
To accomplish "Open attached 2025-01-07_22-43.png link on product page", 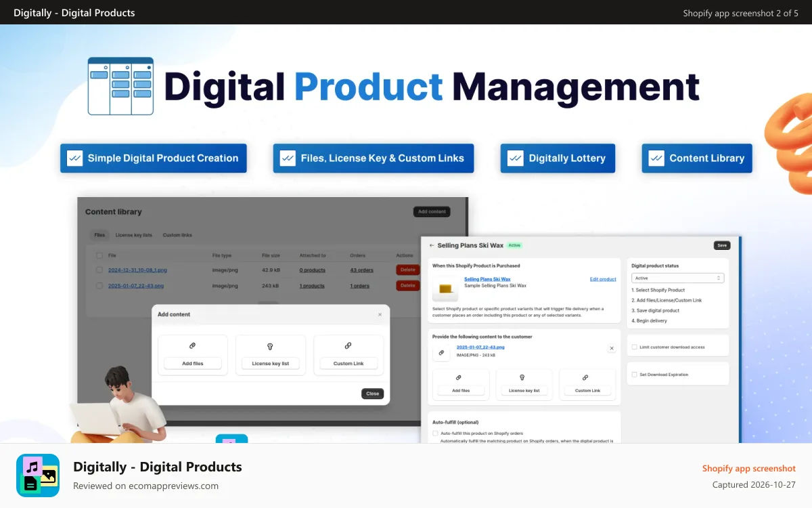I will [480, 347].
